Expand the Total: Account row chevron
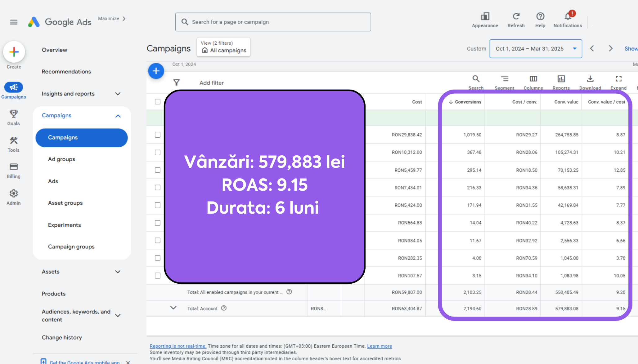Viewport: 638px width, 364px height. [x=173, y=308]
